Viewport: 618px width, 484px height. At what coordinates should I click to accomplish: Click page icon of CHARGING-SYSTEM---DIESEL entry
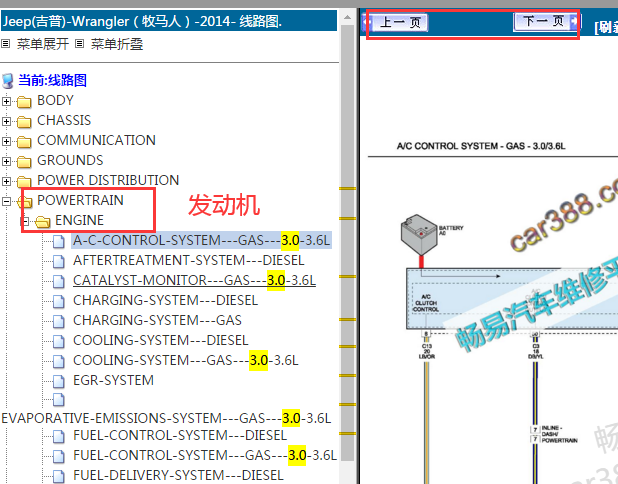pyautogui.click(x=58, y=301)
